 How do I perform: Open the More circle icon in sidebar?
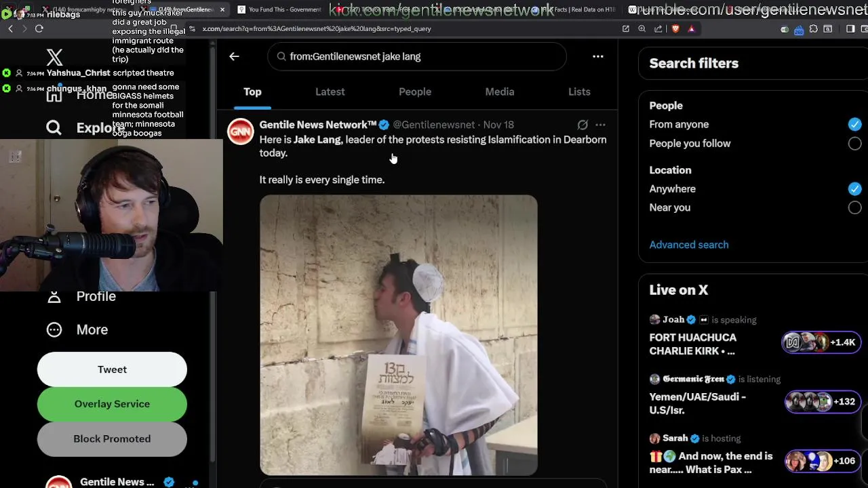(54, 329)
